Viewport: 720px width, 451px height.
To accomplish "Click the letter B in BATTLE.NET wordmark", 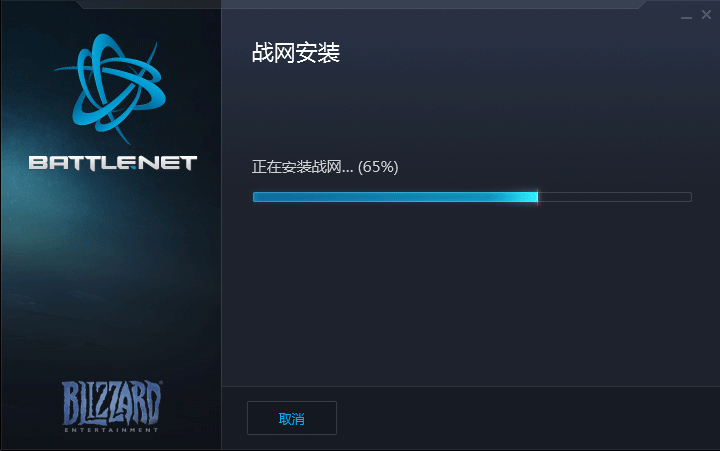I will [x=38, y=163].
